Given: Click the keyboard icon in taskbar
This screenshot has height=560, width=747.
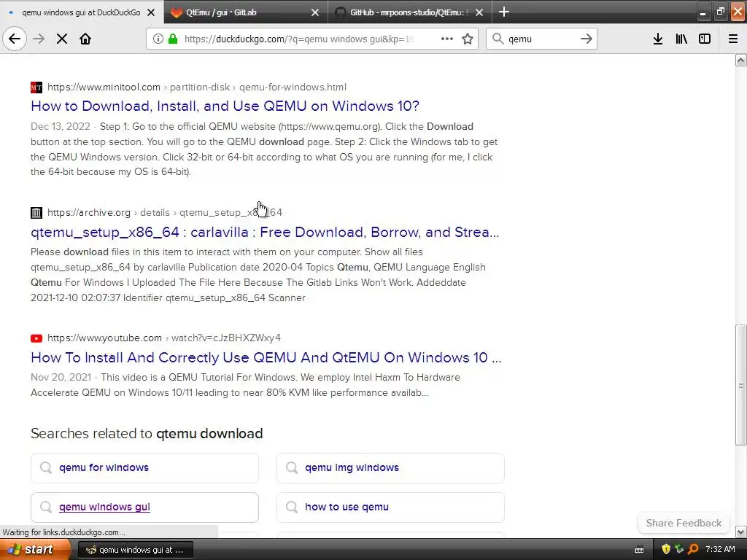Looking at the screenshot, I should (639, 550).
